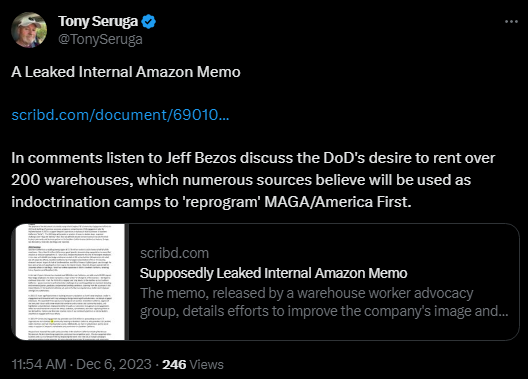528x379 pixels.
Task: Open the 11:54 AM timestamp link
Action: pos(39,365)
